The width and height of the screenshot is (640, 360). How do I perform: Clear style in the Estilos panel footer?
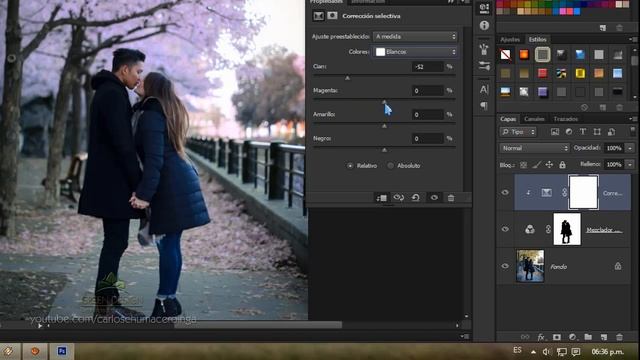point(584,108)
